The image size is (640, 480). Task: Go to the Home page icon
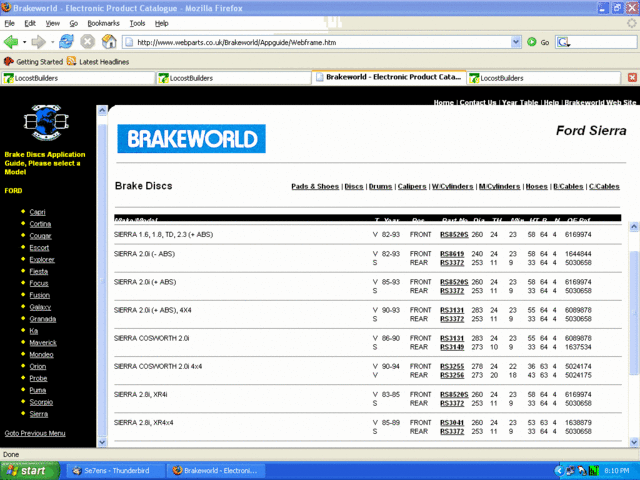tap(109, 42)
